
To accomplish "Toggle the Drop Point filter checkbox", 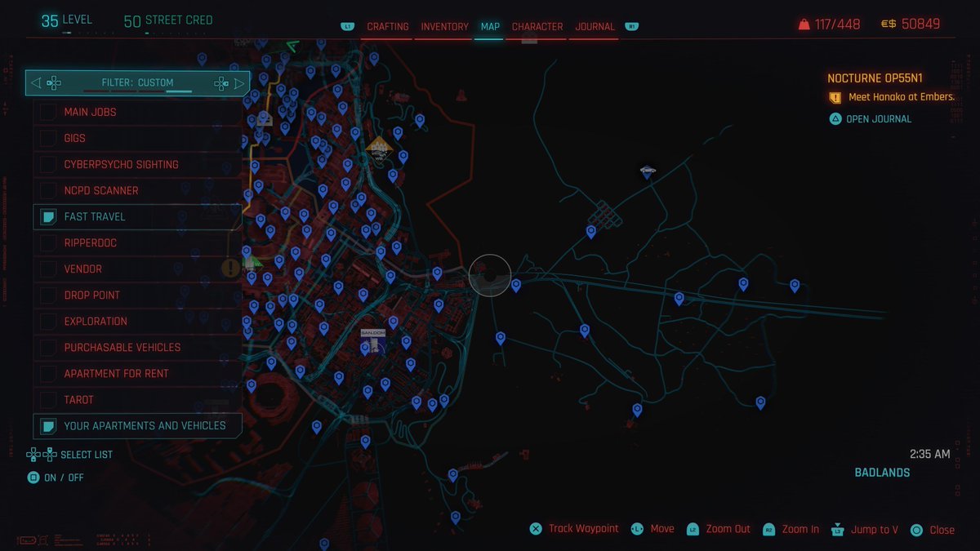I will click(48, 295).
